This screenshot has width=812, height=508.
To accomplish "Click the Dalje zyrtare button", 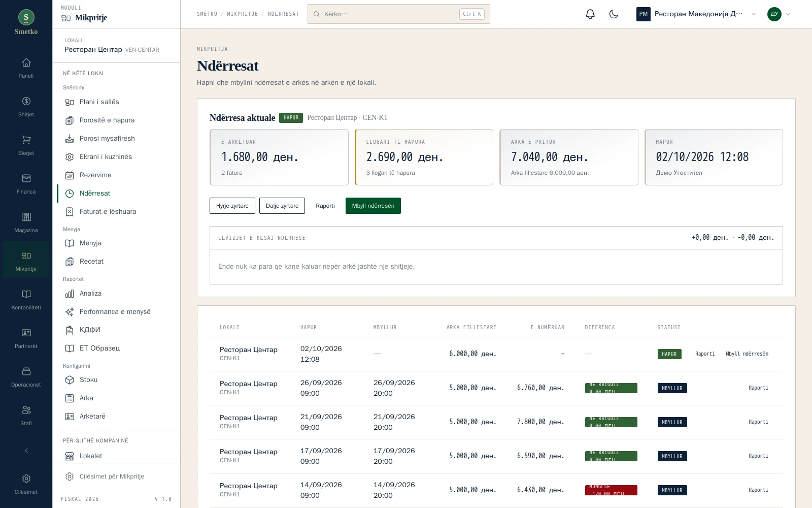I will click(x=282, y=206).
